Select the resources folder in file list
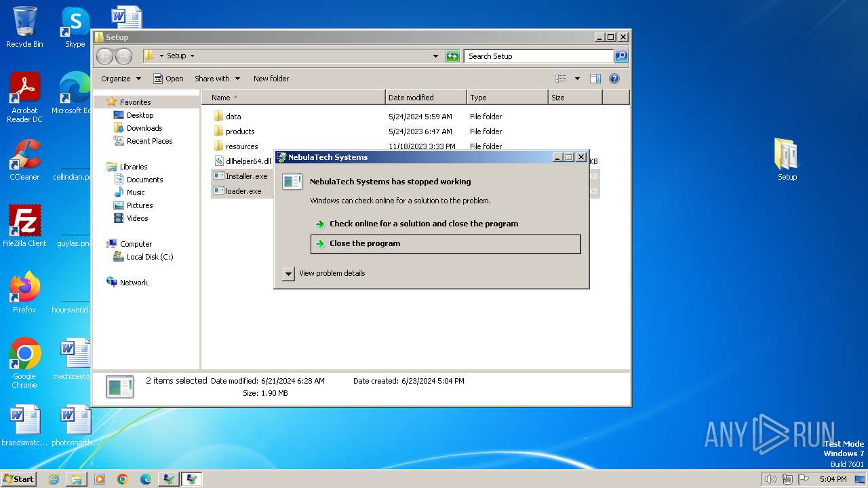Image resolution: width=868 pixels, height=488 pixels. (241, 146)
